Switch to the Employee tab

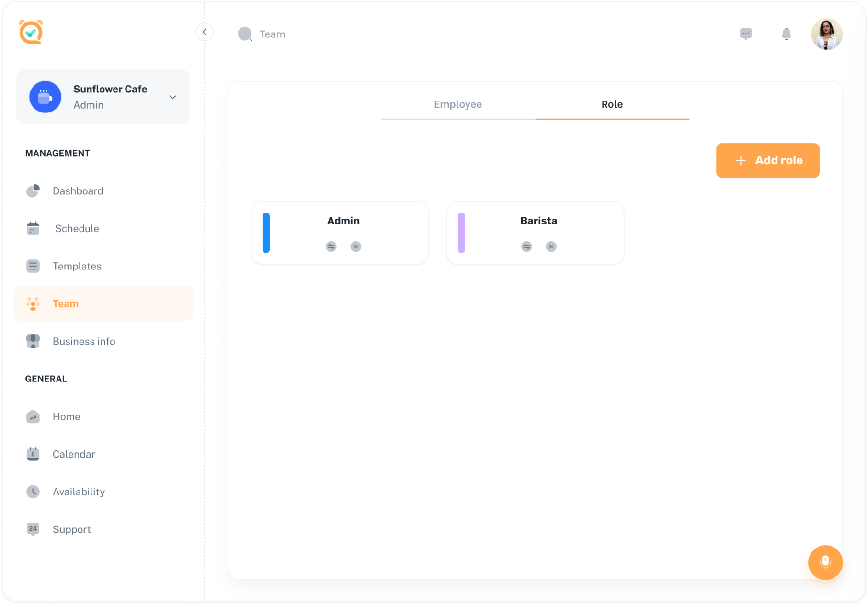tap(458, 104)
